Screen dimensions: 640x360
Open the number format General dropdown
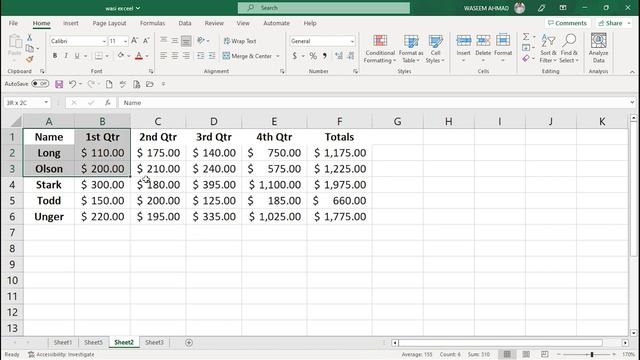(x=352, y=41)
